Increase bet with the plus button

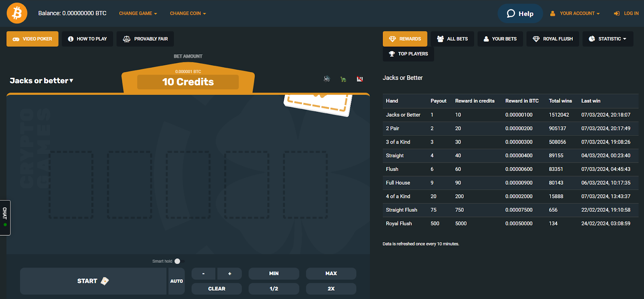[x=229, y=274]
